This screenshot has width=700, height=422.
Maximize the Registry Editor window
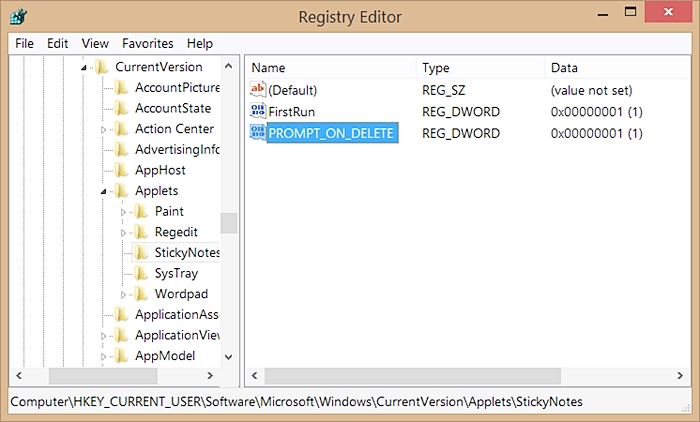coord(630,12)
